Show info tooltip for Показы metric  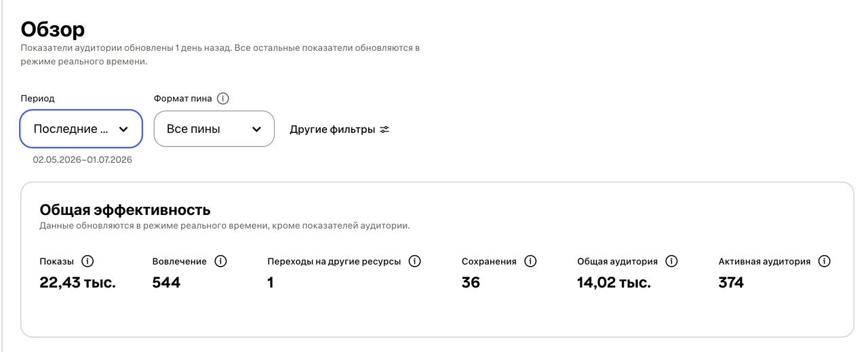[x=87, y=261]
